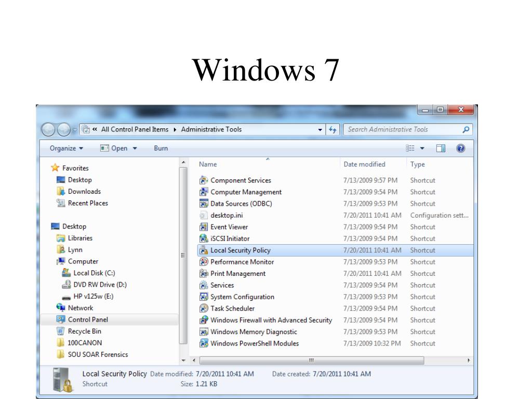Select HP v125w (E:) drive

[x=94, y=296]
